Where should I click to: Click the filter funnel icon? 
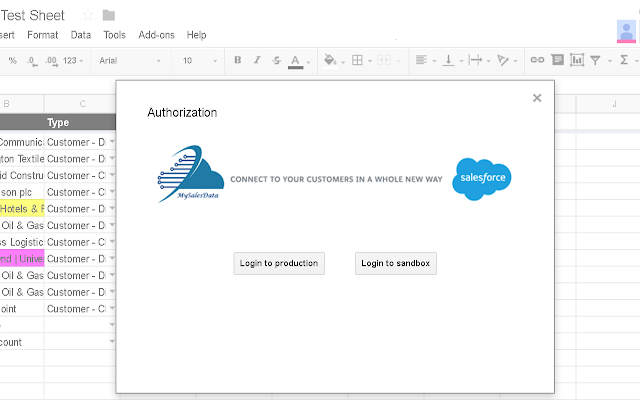click(x=595, y=60)
